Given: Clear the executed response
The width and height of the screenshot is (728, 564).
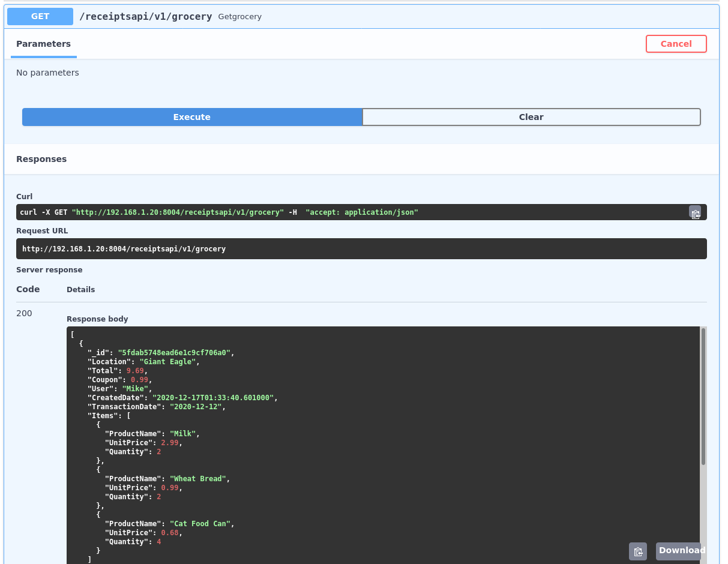Looking at the screenshot, I should click(531, 117).
